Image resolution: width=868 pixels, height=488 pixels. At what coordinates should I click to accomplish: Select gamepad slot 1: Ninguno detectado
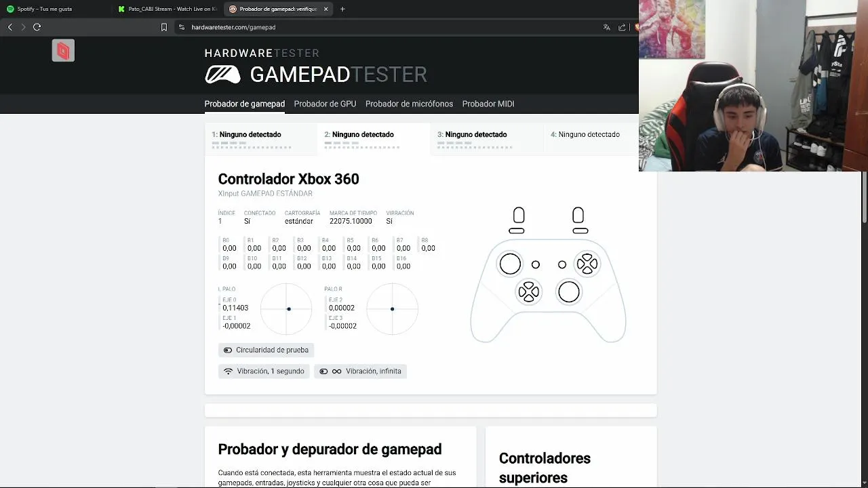coord(261,139)
